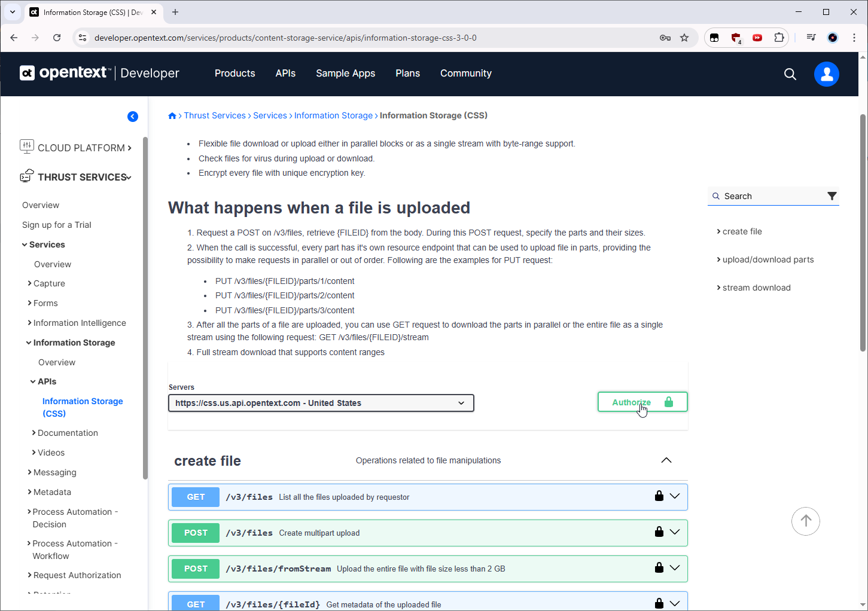Click the Services breadcrumb link
Screen dimensions: 868x611
tap(270, 115)
